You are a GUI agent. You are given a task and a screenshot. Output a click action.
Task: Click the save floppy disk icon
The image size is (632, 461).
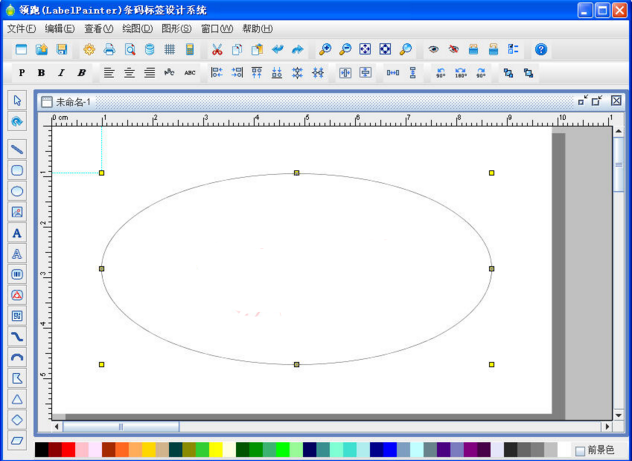pos(62,50)
